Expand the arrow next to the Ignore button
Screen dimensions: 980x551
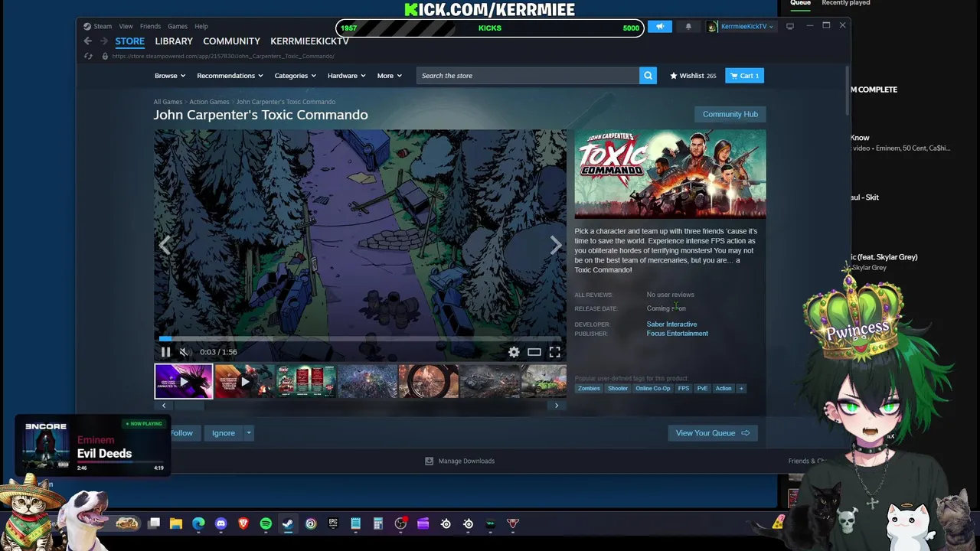[249, 433]
